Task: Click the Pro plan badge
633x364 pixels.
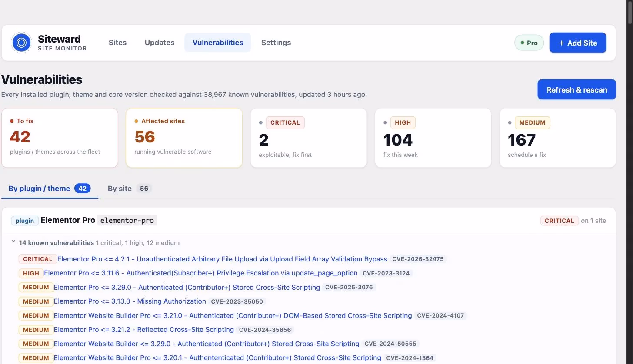Action: coord(529,43)
